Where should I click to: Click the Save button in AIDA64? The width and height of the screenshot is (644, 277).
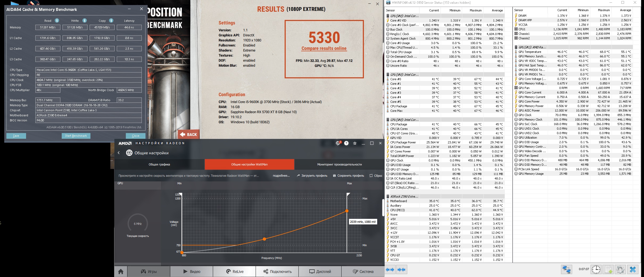click(x=16, y=136)
